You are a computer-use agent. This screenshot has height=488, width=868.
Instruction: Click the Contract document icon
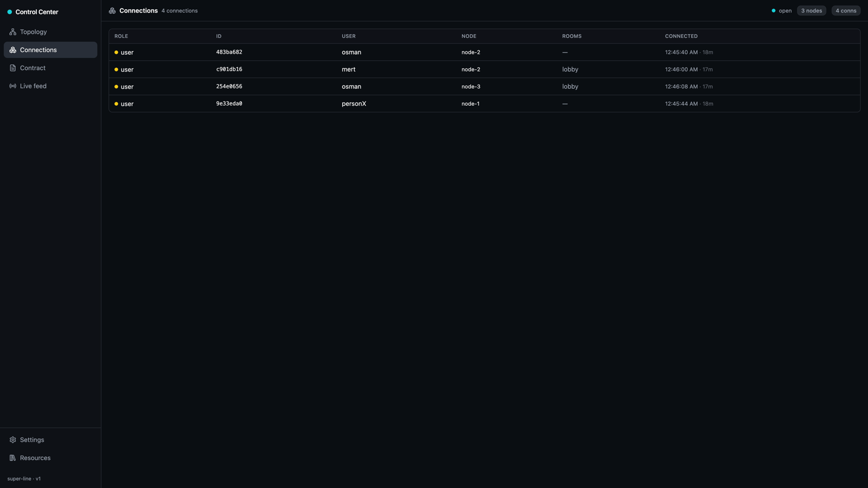coord(12,68)
